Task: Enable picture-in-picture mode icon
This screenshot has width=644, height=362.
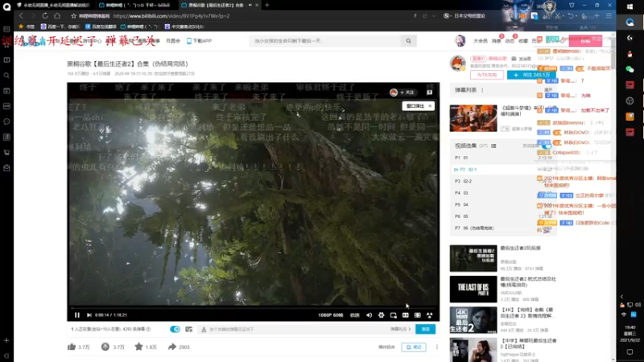Action: (393, 315)
